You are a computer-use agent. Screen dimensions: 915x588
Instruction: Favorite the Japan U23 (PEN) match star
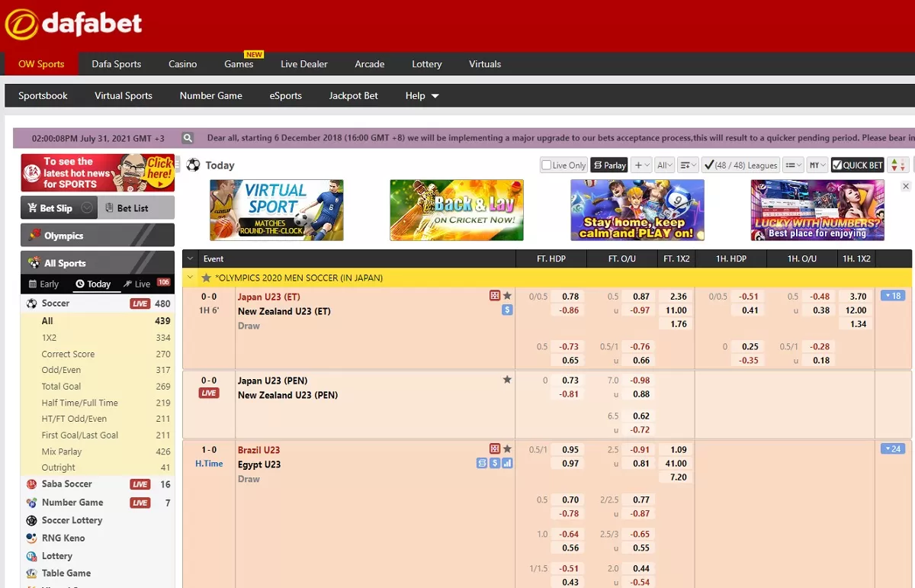point(507,380)
